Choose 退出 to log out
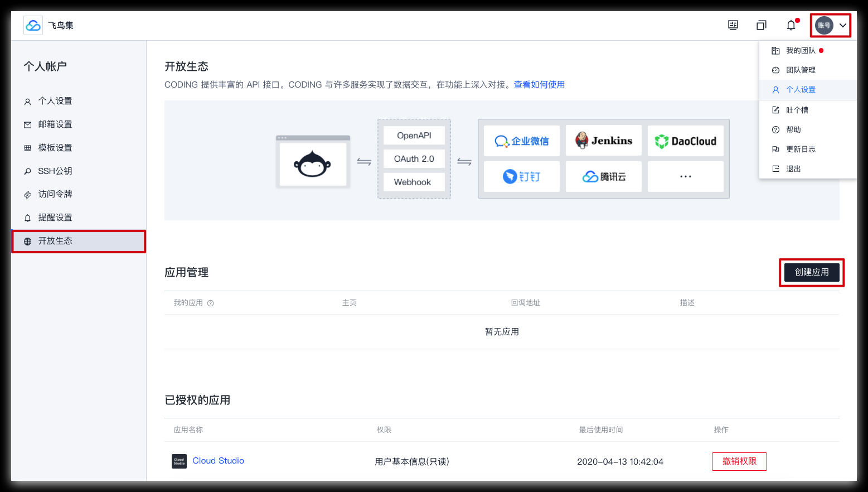Screen dimensions: 868x492 pos(793,169)
